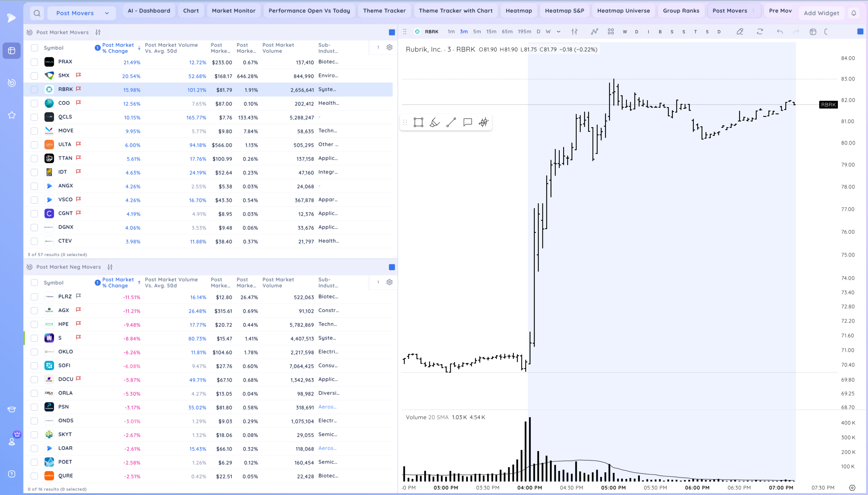This screenshot has width=868, height=495.
Task: Click the comment callout drawing tool
Action: coord(468,122)
